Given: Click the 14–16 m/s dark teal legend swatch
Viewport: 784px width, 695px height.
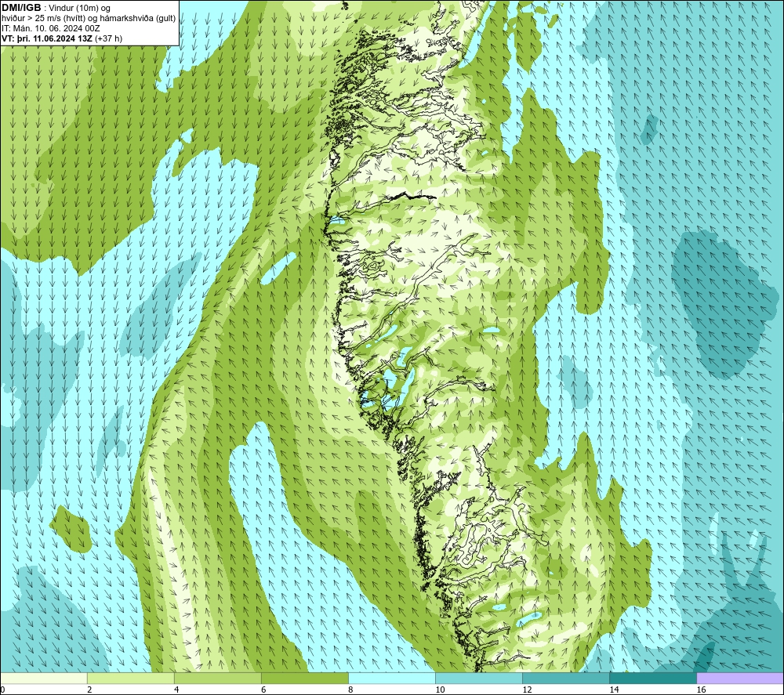Looking at the screenshot, I should tap(652, 678).
